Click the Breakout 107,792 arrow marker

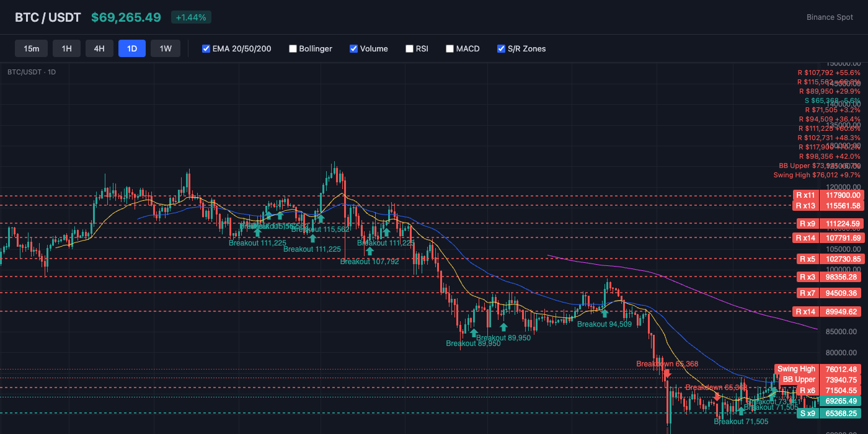coord(370,250)
